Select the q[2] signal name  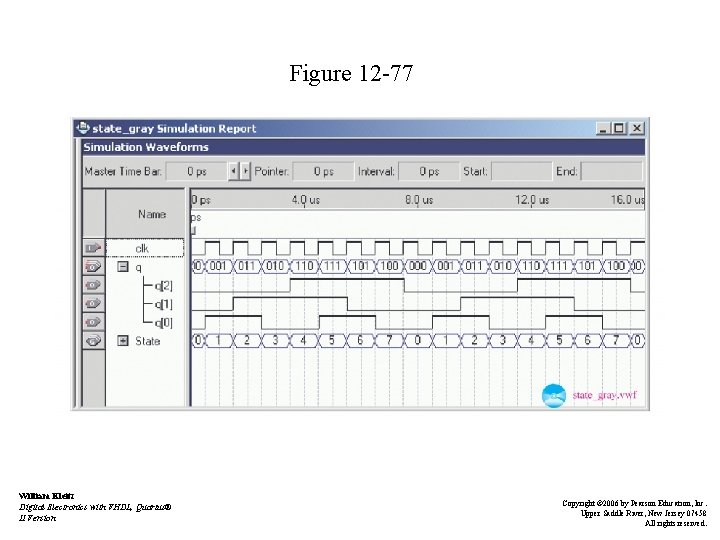tap(164, 286)
